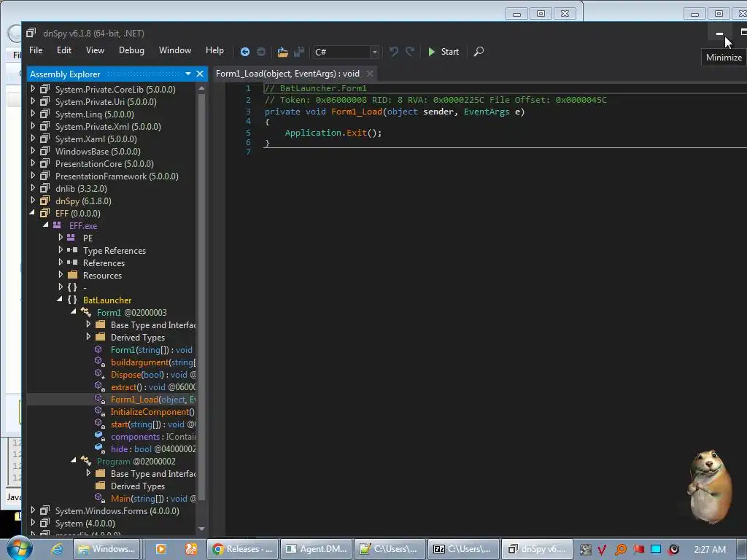This screenshot has width=747, height=560.
Task: Click the EFF.exe module icon
Action: 57,225
